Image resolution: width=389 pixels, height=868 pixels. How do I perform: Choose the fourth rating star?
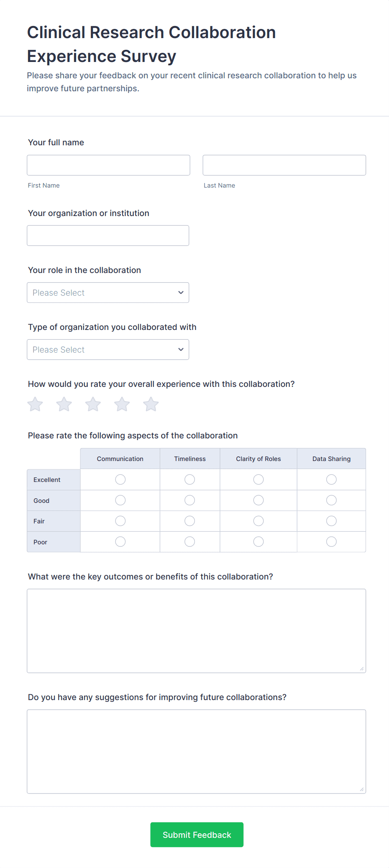pos(122,404)
